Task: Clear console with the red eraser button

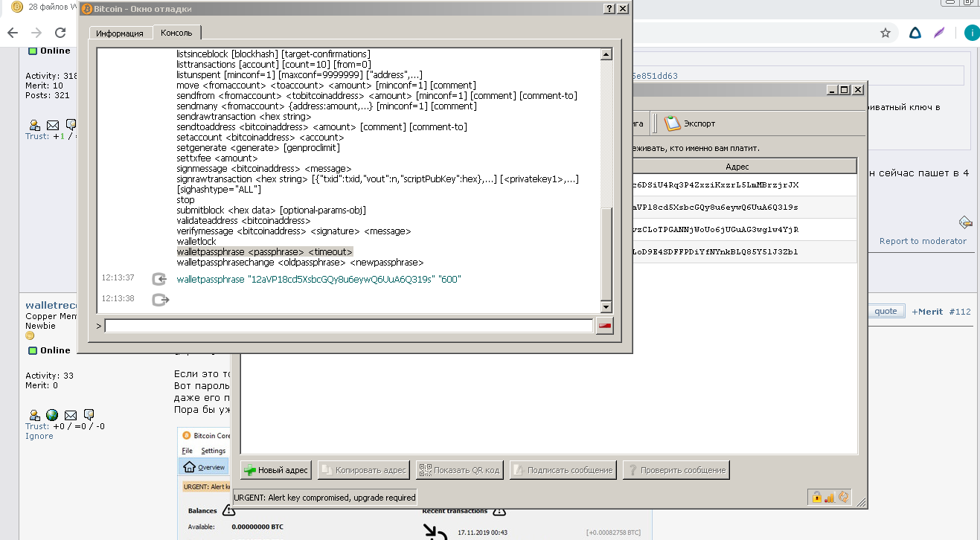Action: coord(604,326)
